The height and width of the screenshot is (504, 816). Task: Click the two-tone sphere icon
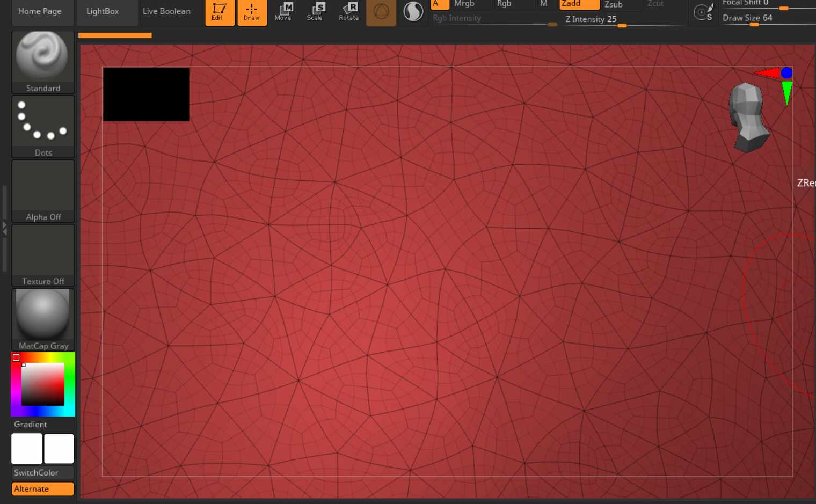point(413,12)
